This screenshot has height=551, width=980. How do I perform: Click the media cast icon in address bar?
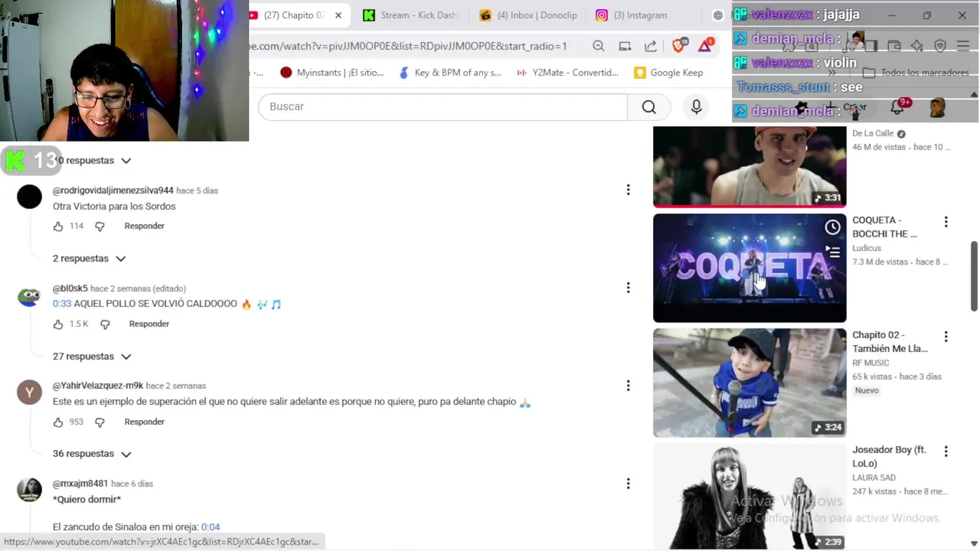click(x=625, y=46)
